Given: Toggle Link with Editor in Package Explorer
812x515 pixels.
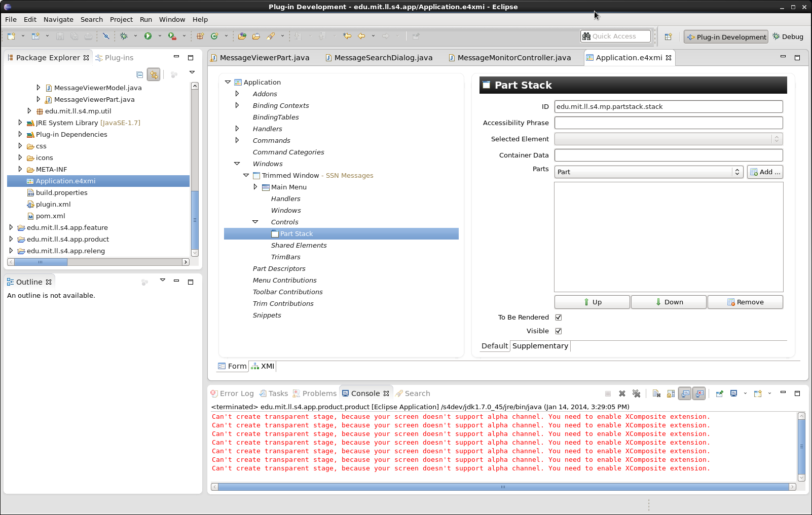Looking at the screenshot, I should pyautogui.click(x=154, y=74).
